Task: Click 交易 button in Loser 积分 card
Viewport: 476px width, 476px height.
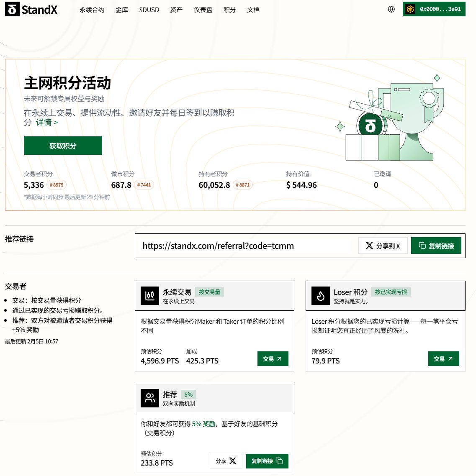Action: [443, 358]
